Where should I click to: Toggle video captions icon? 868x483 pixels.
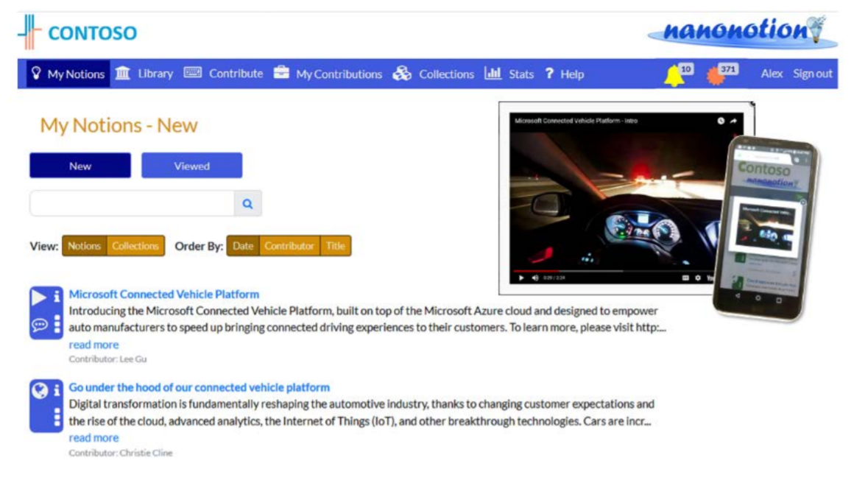tap(685, 278)
